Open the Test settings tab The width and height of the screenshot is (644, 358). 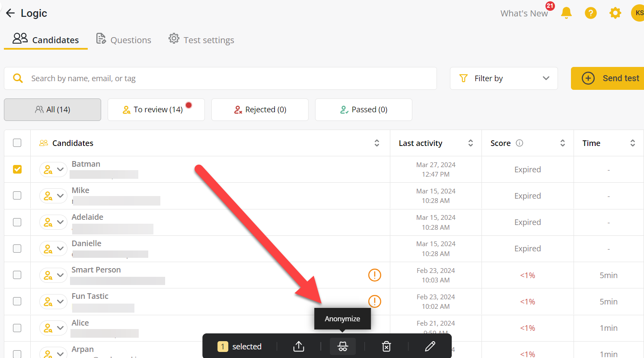(x=201, y=40)
